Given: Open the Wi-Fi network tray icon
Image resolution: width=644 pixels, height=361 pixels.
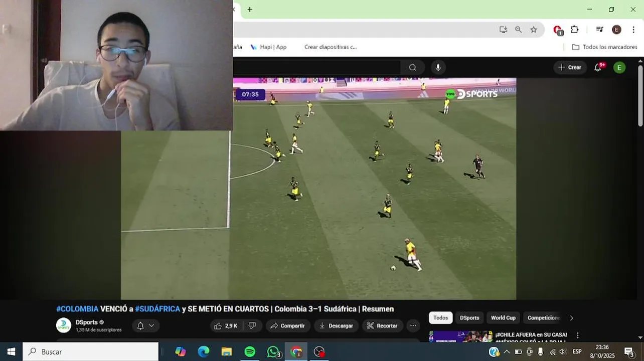Looking at the screenshot, I should tap(552, 352).
